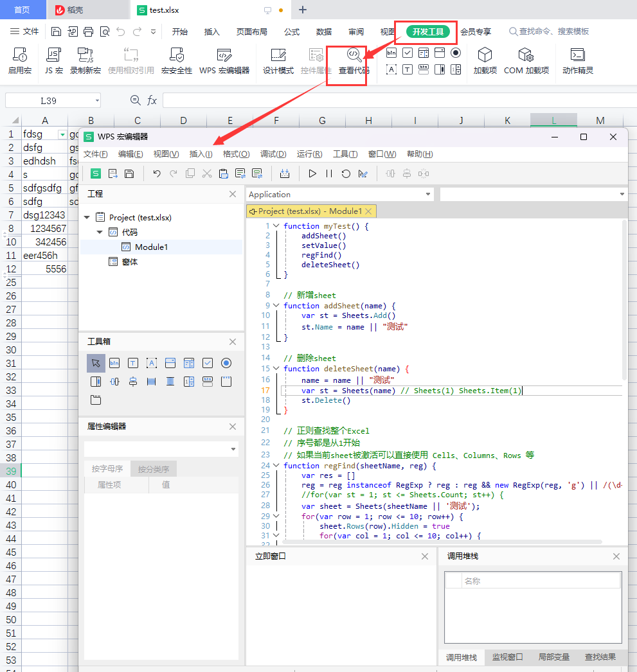Image resolution: width=637 pixels, height=672 pixels.
Task: Open the 加载项 dialog
Action: 485,60
